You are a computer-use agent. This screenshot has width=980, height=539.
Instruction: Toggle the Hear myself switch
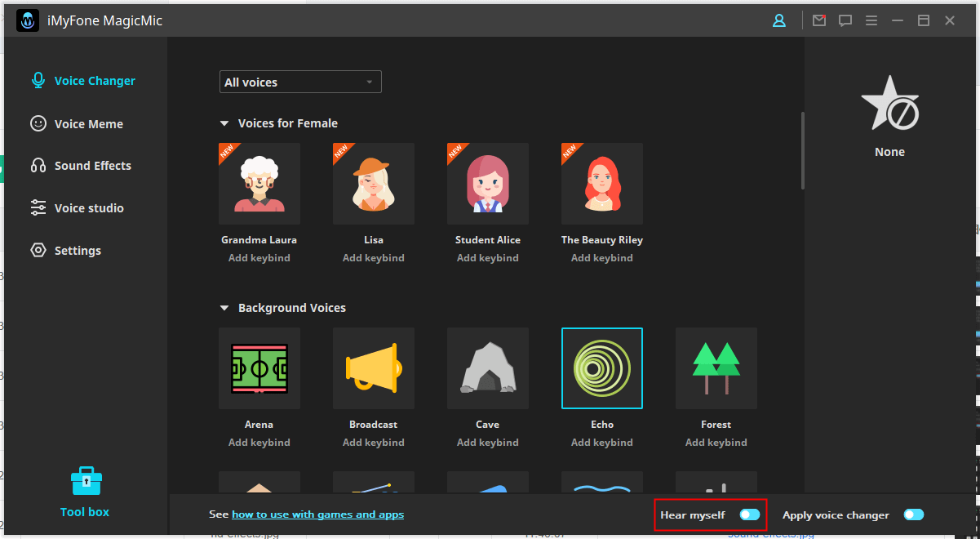(x=750, y=514)
